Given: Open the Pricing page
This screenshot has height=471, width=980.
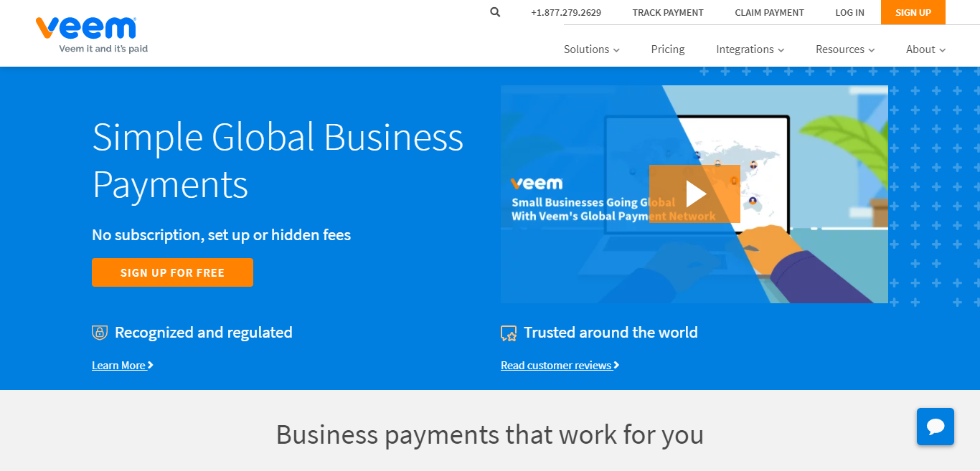Looking at the screenshot, I should click(x=668, y=49).
